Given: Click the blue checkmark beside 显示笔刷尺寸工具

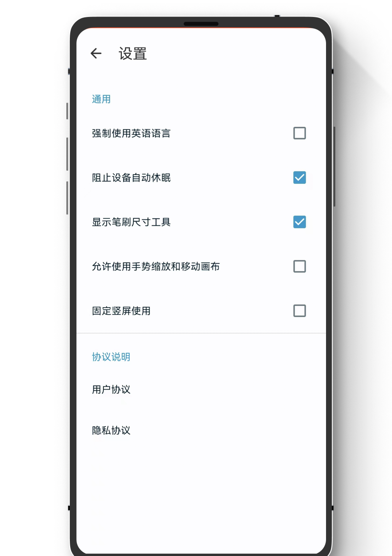Looking at the screenshot, I should (299, 222).
